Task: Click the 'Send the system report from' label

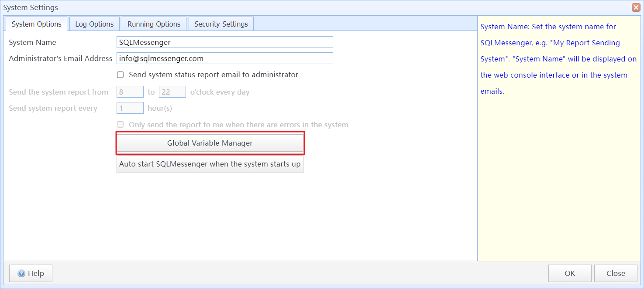Action: [x=59, y=92]
